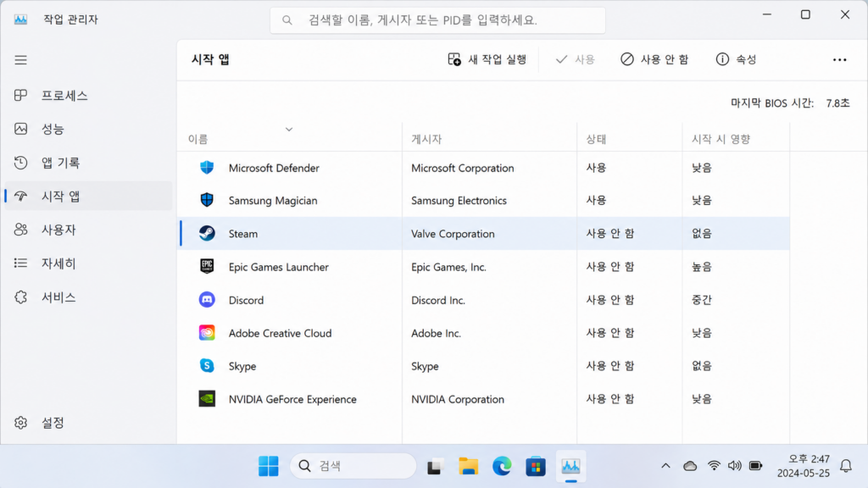Open the notification bell
Image resolution: width=868 pixels, height=488 pixels.
(x=845, y=466)
